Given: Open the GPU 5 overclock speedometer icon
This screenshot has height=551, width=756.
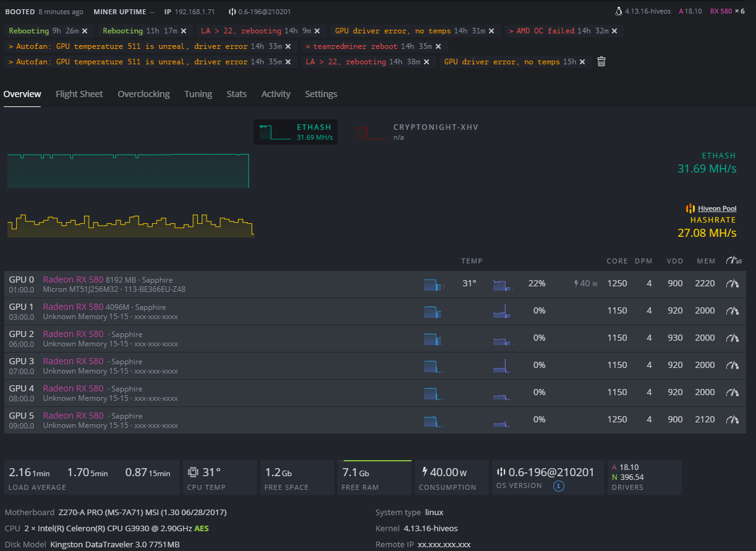Looking at the screenshot, I should tap(733, 420).
